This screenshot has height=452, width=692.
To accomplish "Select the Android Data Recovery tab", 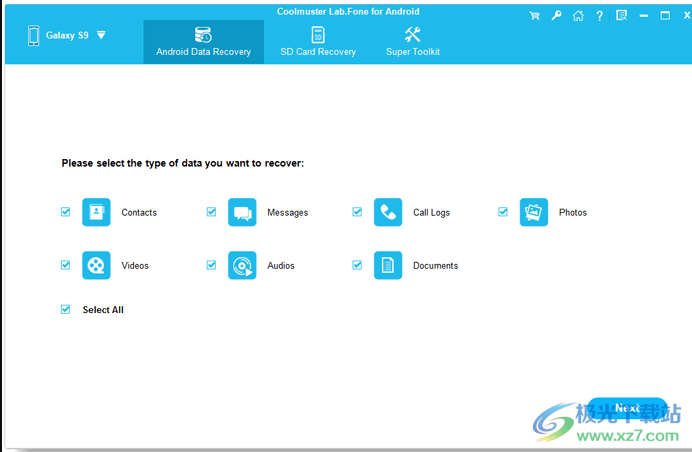I will pyautogui.click(x=203, y=42).
